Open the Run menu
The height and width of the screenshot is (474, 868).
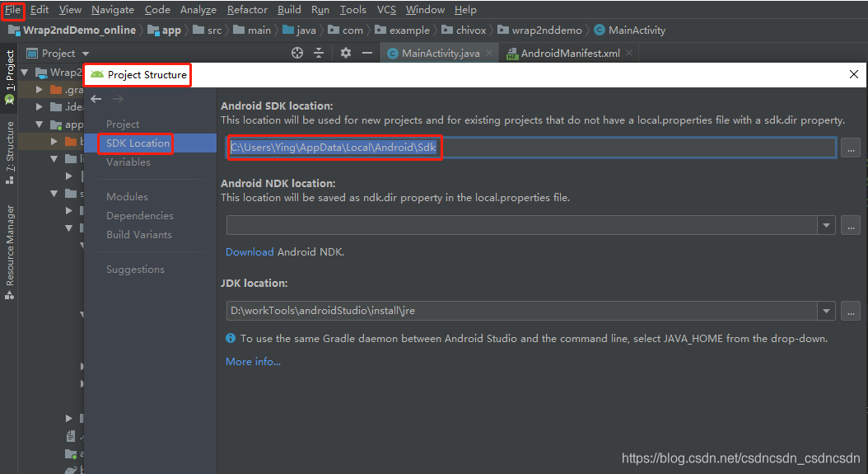tap(320, 10)
